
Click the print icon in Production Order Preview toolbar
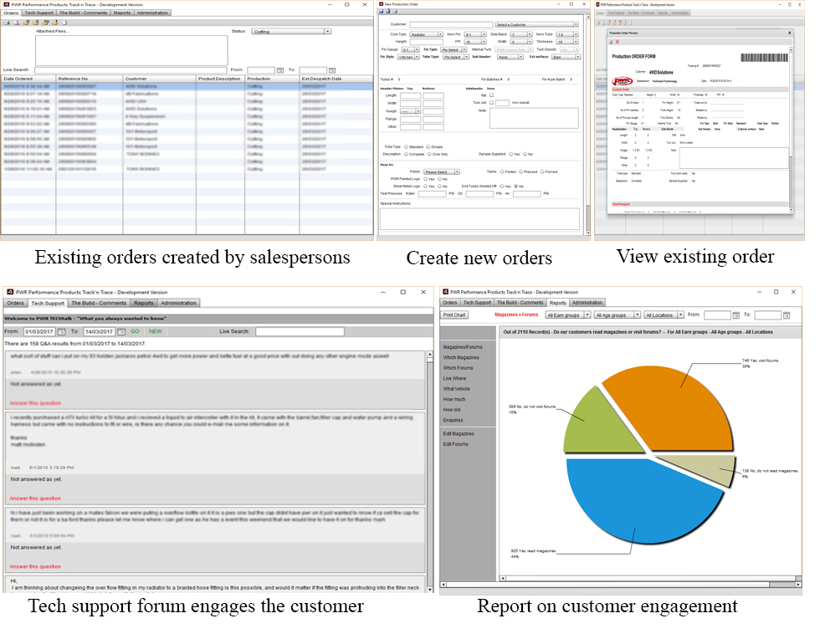pyautogui.click(x=611, y=42)
